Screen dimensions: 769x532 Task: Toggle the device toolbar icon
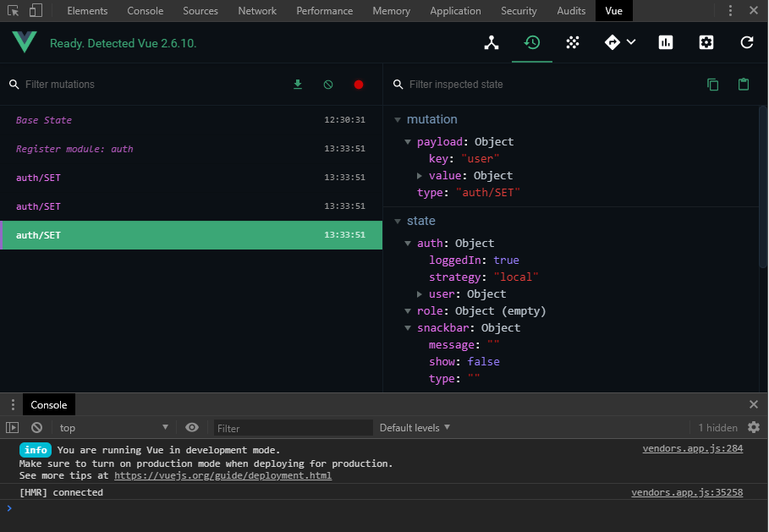36,10
